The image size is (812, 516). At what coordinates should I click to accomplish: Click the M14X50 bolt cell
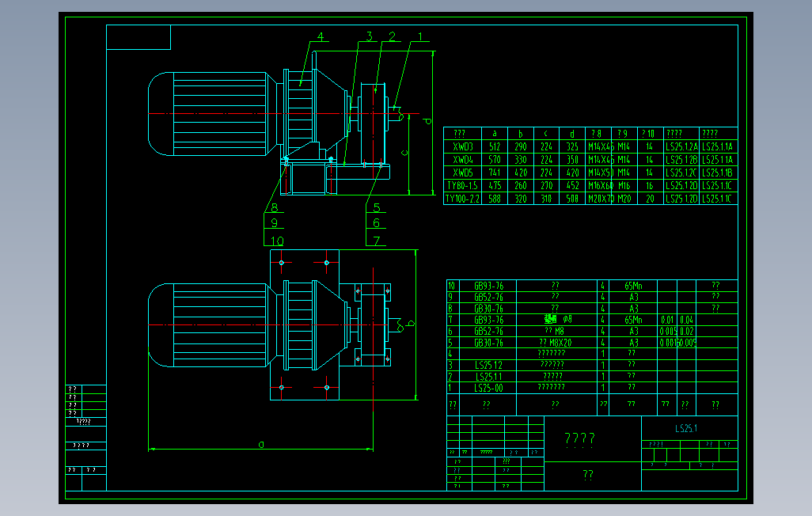click(x=600, y=173)
